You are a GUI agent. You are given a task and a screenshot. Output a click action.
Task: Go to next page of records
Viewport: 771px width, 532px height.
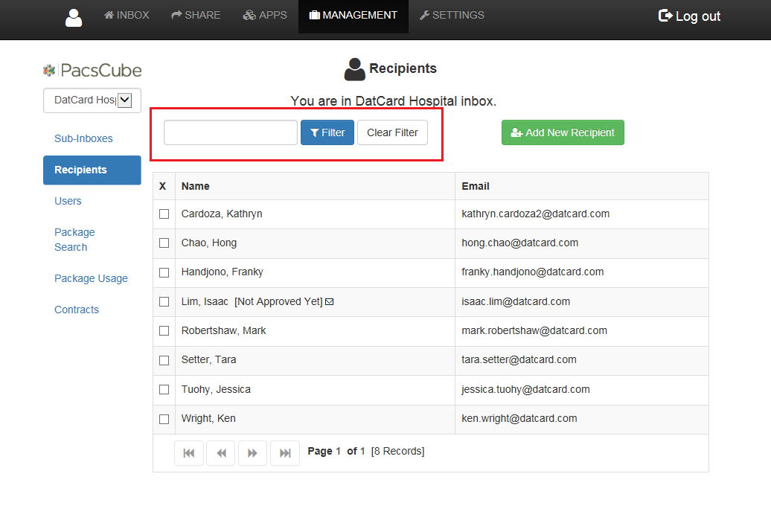tap(253, 453)
